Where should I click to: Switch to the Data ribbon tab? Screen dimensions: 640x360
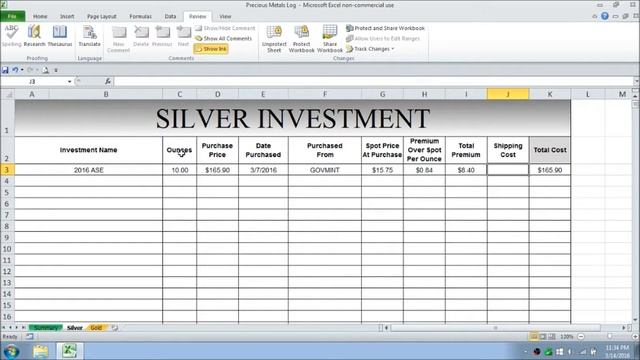point(170,16)
